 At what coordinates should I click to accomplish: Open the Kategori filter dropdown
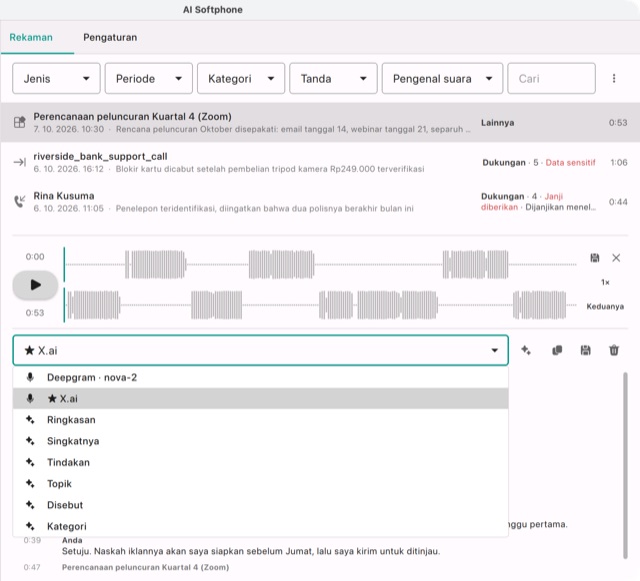[x=241, y=78]
